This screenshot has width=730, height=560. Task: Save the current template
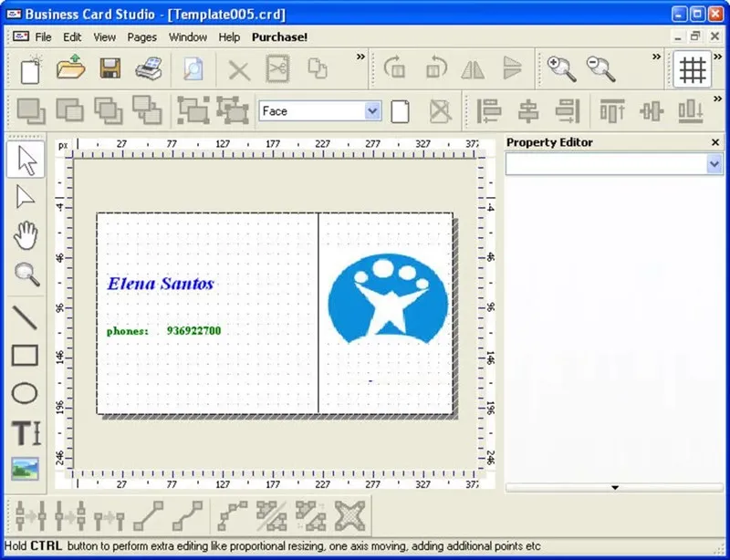click(x=110, y=68)
